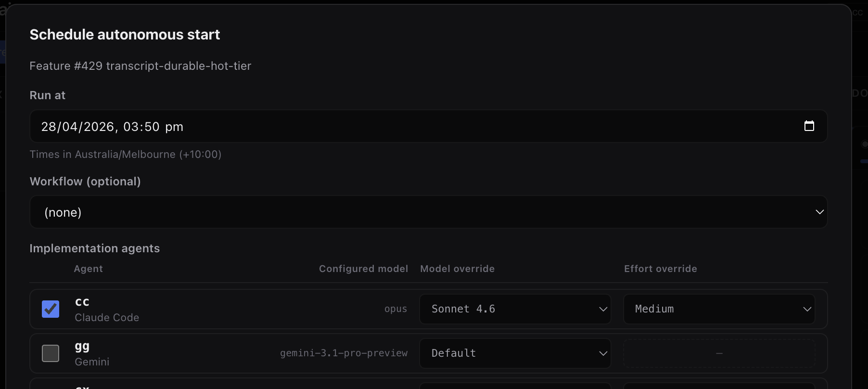This screenshot has height=389, width=868.
Task: Open the Workflow (none) dropdown
Action: click(x=428, y=212)
